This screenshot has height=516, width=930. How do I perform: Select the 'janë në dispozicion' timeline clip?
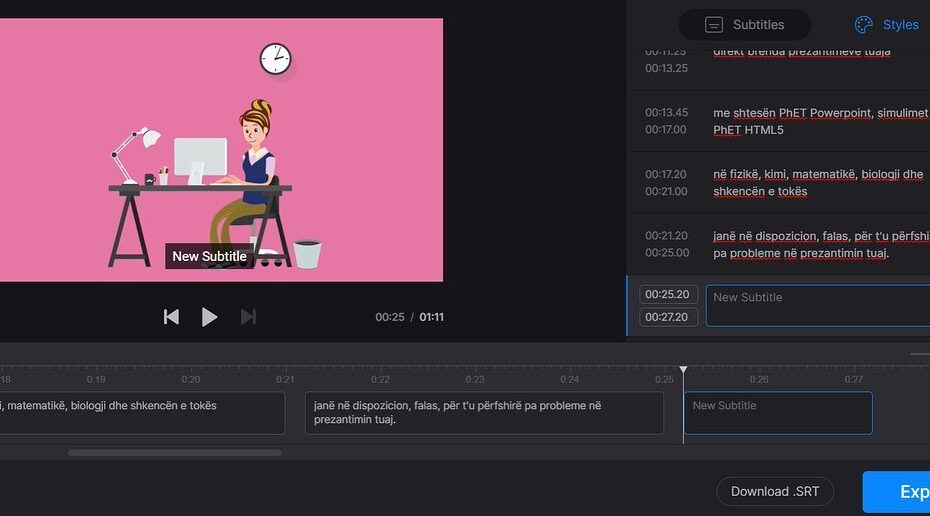[x=484, y=413]
